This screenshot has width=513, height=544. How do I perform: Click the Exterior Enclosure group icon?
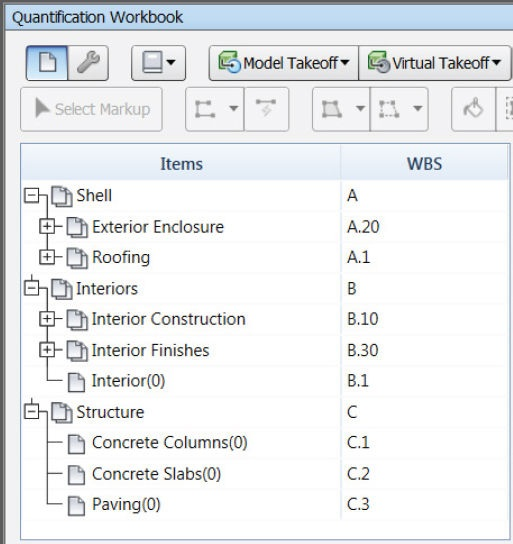point(77,228)
